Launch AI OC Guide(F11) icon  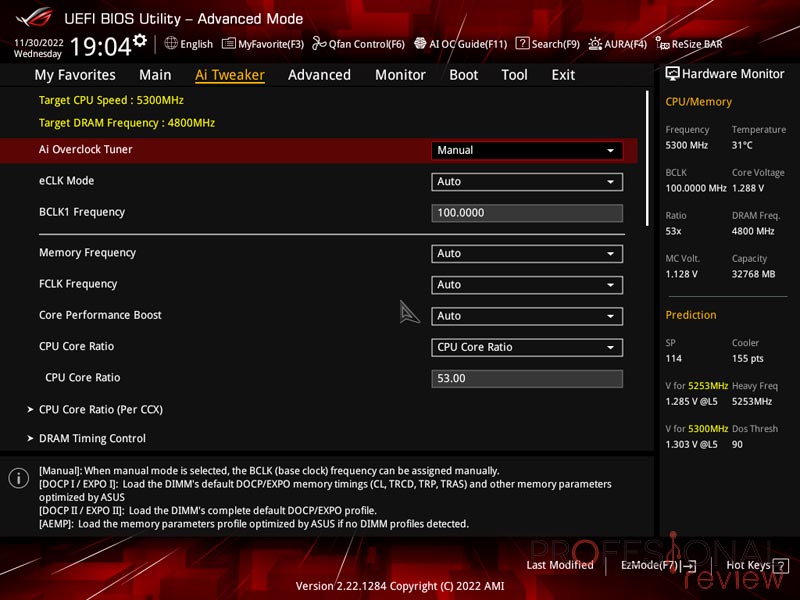tap(420, 43)
